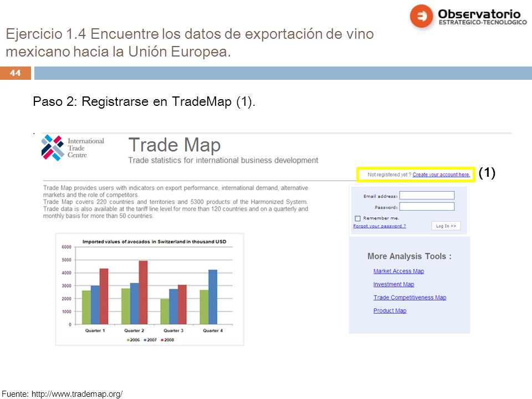
Task: Open the Market Access Map link
Action: point(398,271)
